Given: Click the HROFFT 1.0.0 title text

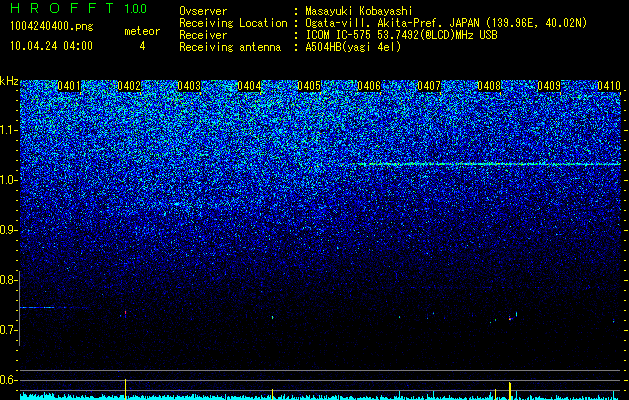Looking at the screenshot, I should (78, 9).
